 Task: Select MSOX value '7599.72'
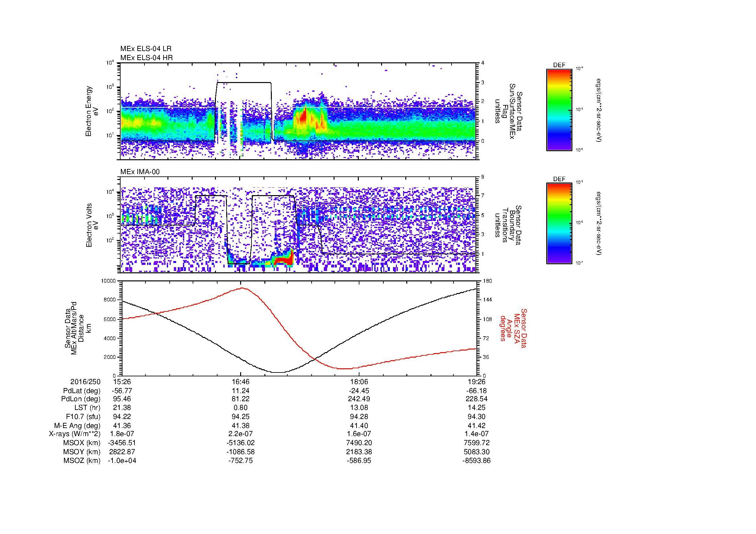(x=476, y=443)
